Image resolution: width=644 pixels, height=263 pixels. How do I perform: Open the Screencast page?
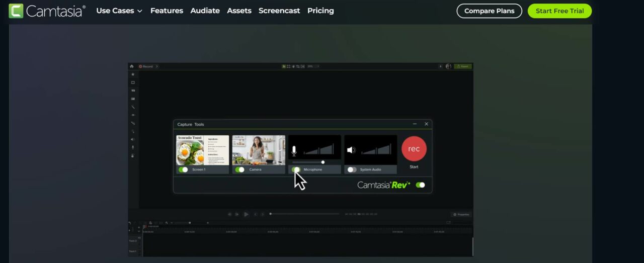(279, 11)
